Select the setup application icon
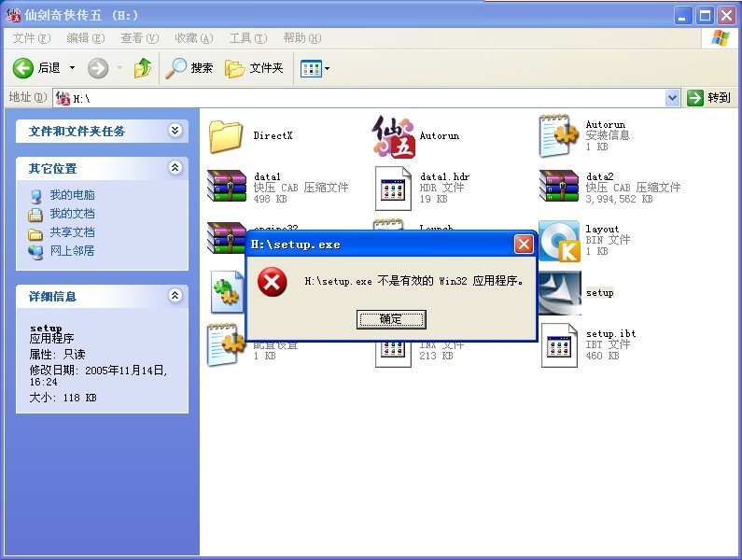Viewport: 742px width, 560px height. [560, 293]
